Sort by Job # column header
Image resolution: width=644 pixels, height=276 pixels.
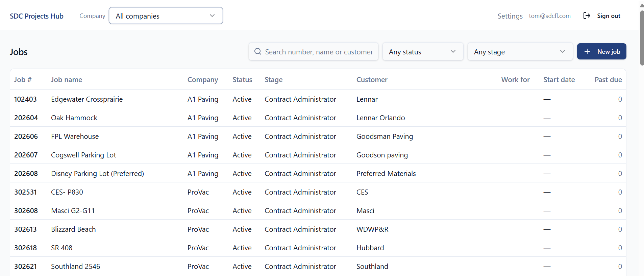pos(23,80)
